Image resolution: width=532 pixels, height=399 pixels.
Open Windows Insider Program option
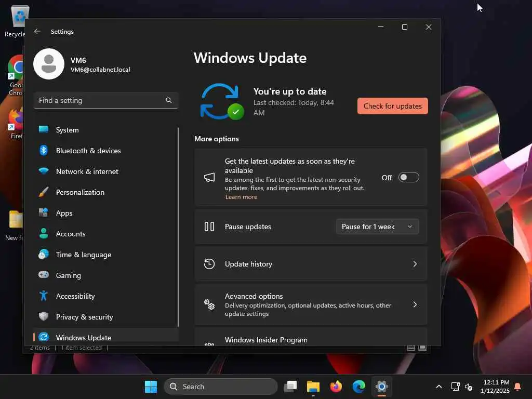pos(311,338)
